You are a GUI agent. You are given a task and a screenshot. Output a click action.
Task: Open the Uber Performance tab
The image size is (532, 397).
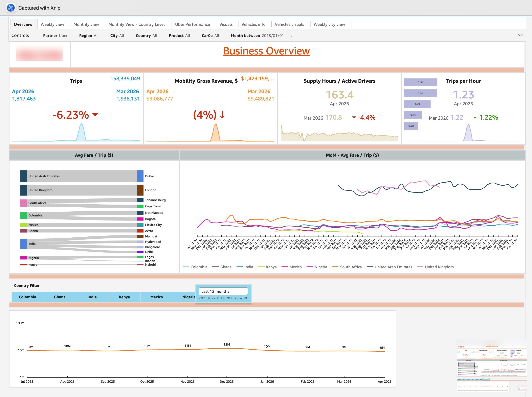(x=193, y=24)
